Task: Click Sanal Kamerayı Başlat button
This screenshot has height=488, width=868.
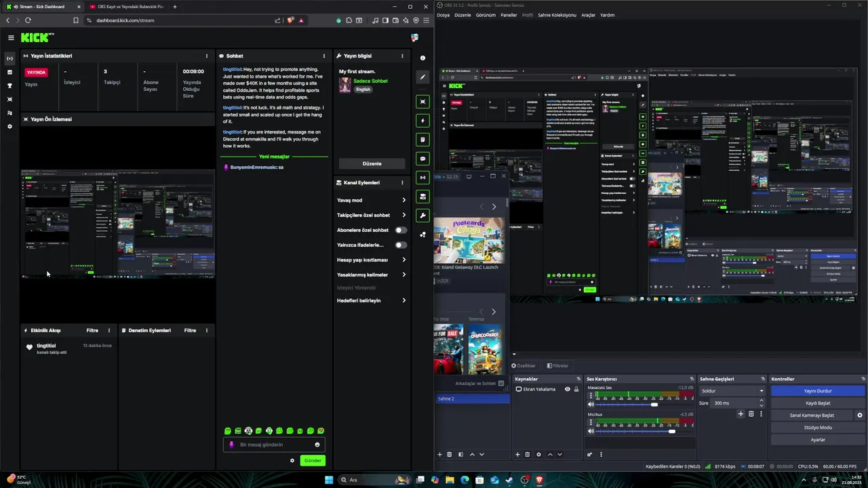Action: (x=812, y=415)
